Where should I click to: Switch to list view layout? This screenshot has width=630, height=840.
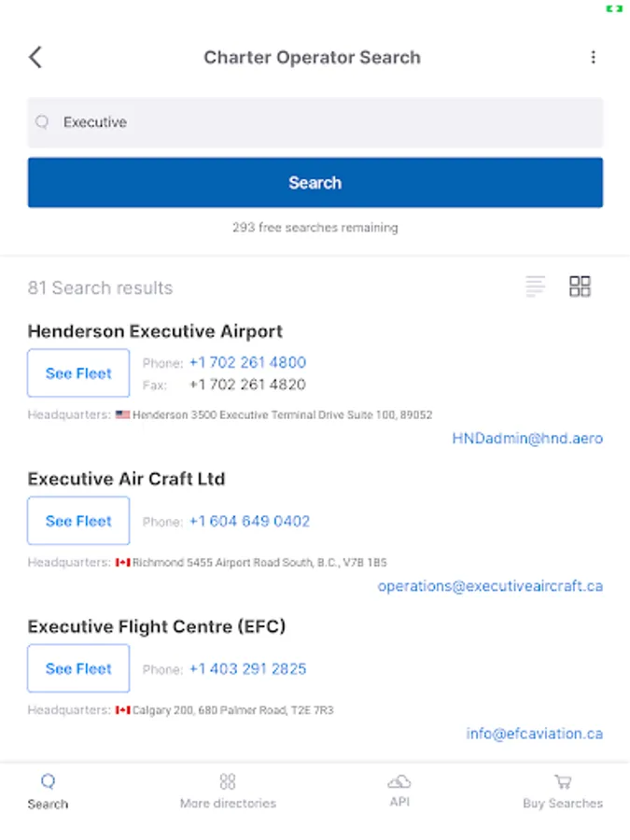(x=535, y=287)
